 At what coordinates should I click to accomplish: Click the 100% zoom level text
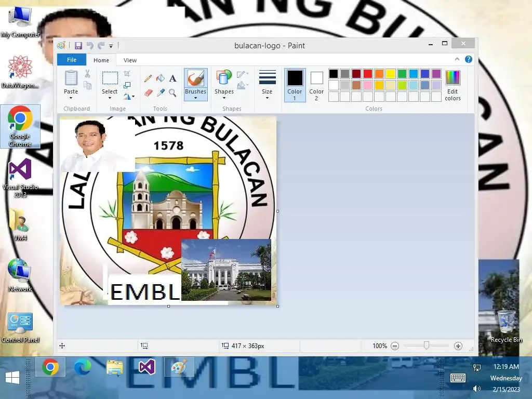coord(380,346)
